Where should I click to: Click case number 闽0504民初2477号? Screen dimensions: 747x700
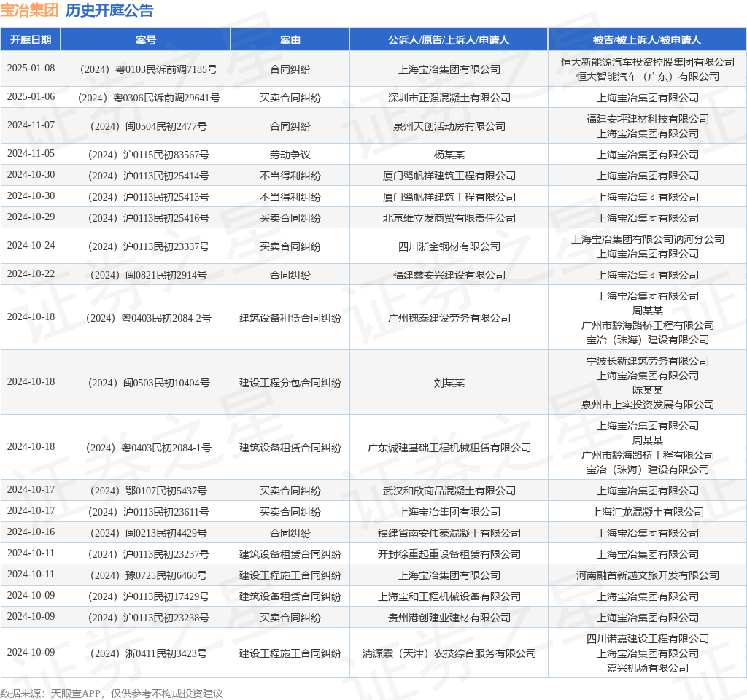148,127
